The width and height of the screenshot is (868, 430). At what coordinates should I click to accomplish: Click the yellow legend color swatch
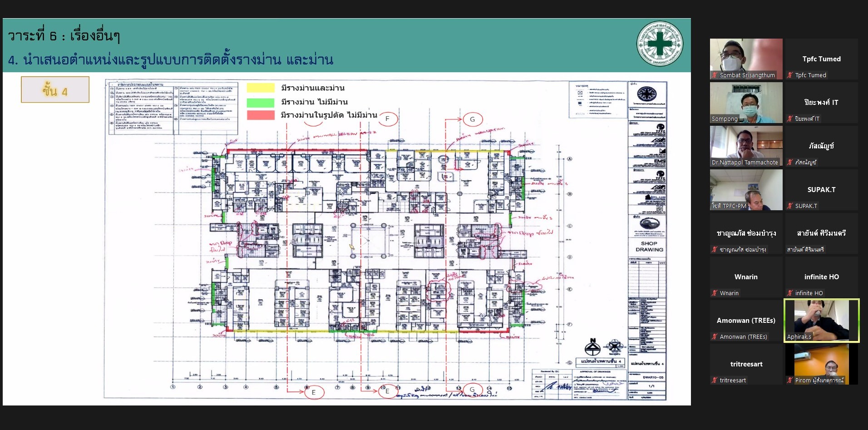(x=261, y=88)
